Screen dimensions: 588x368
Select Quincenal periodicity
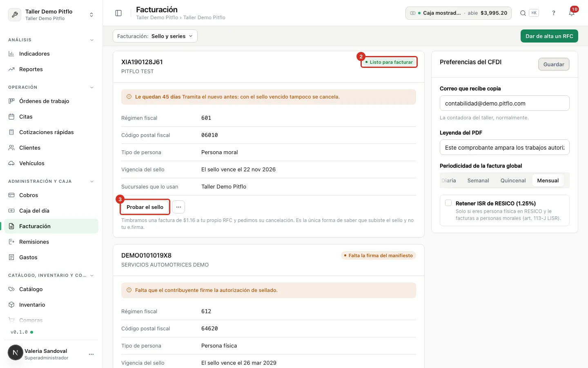513,180
